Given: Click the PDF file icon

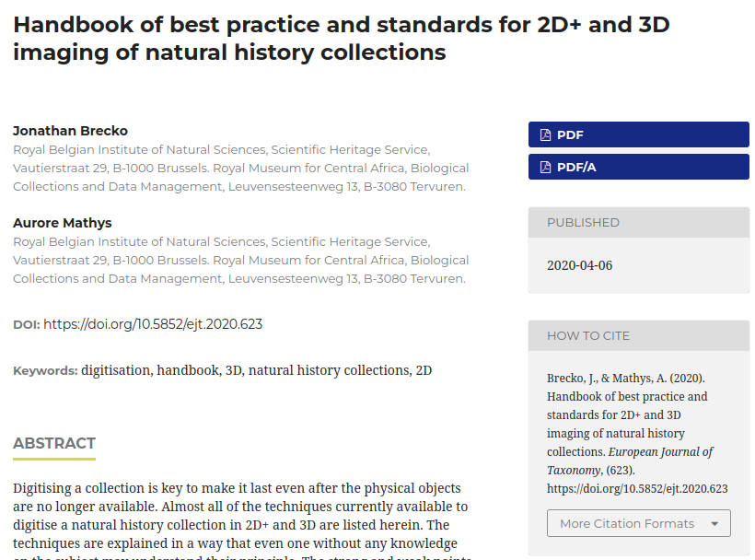Looking at the screenshot, I should coord(545,135).
